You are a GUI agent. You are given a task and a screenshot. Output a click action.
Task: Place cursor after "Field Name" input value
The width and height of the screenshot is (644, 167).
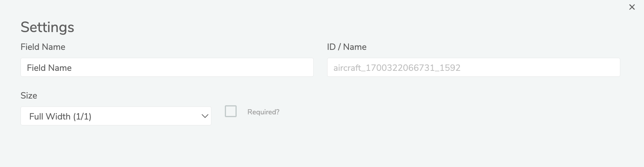[73, 68]
